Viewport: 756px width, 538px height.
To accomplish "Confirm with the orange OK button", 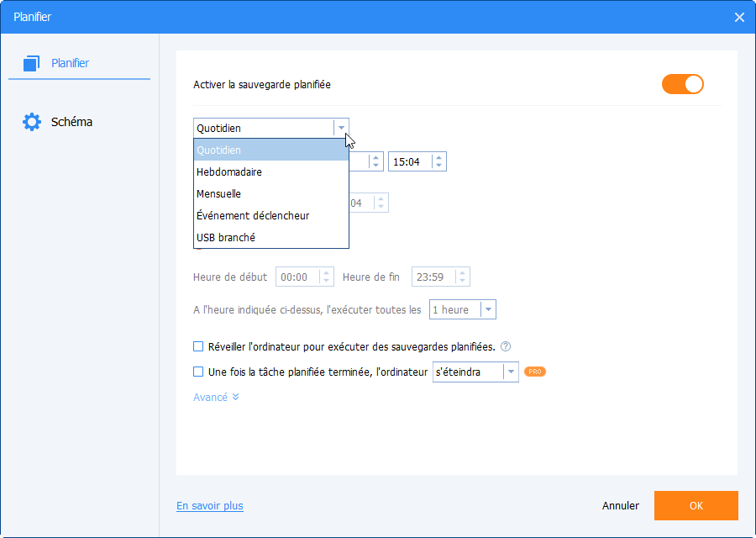I will (696, 506).
